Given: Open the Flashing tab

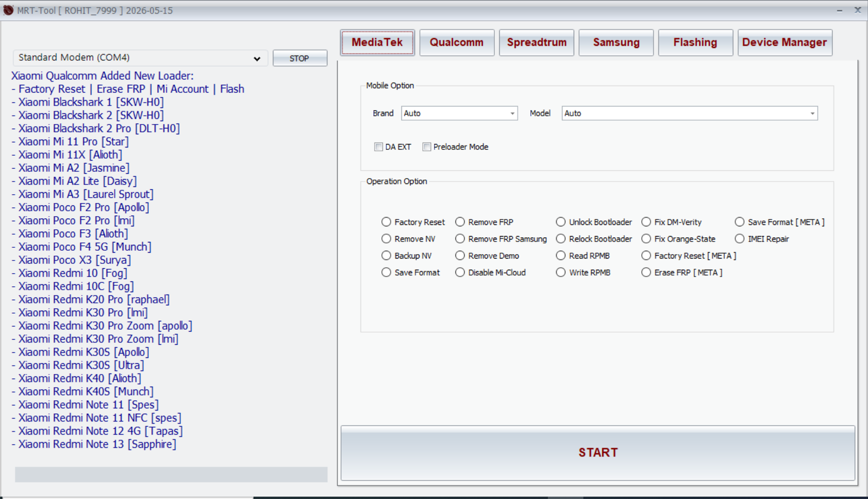Looking at the screenshot, I should [695, 42].
